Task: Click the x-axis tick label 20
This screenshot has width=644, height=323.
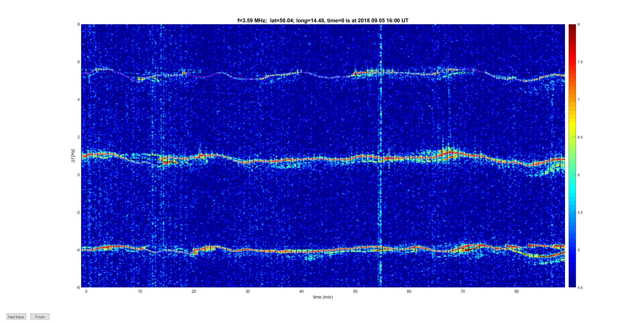Action: pos(194,291)
